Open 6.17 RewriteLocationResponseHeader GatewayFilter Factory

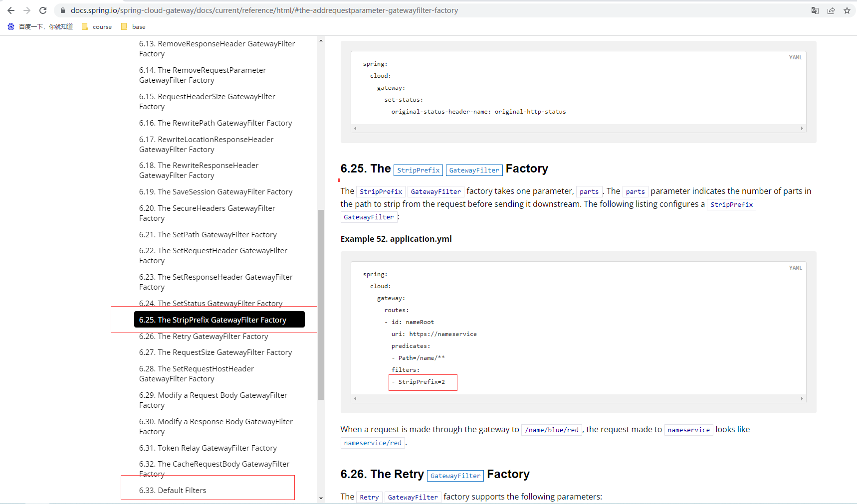206,145
